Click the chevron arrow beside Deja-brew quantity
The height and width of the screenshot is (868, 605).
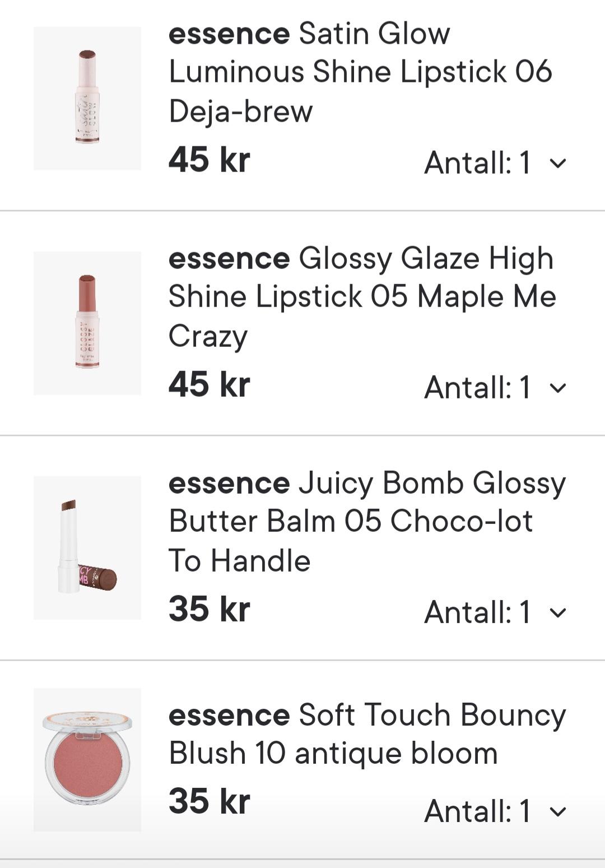click(x=558, y=163)
